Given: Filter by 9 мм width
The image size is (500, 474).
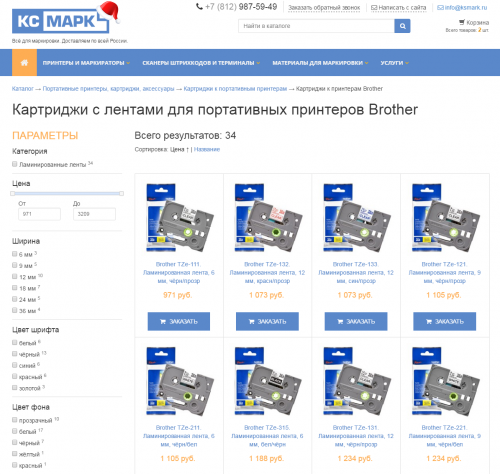Looking at the screenshot, I should [x=15, y=265].
